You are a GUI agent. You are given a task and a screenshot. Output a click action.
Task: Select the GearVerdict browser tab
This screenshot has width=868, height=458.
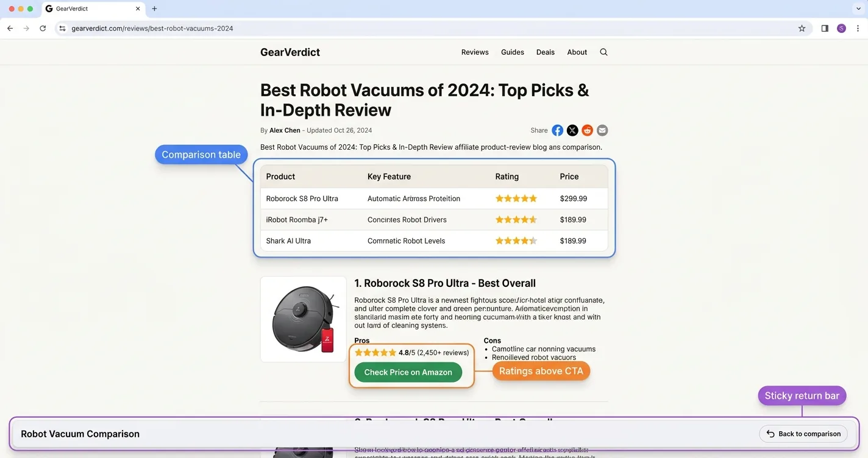(x=93, y=9)
